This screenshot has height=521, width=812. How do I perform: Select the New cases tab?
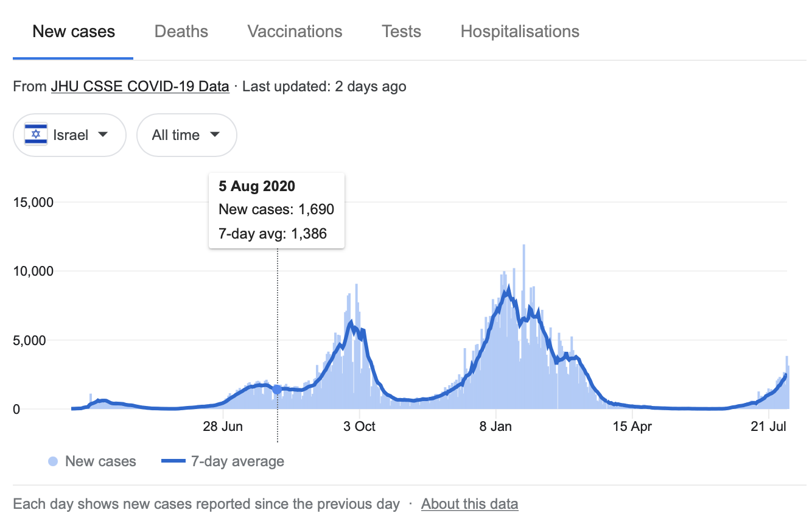click(74, 32)
